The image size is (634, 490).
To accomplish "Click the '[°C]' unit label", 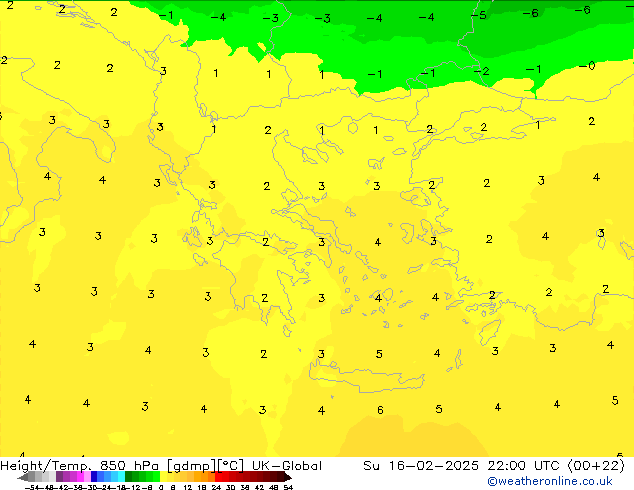I will point(231,466).
